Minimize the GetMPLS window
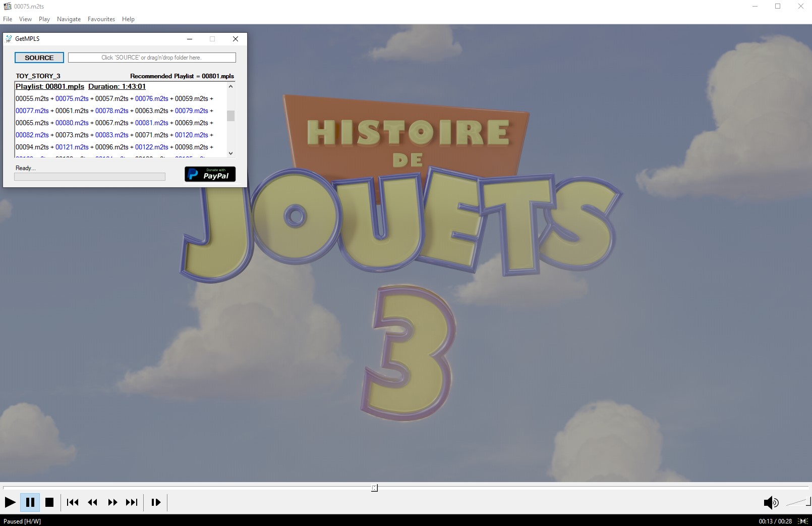This screenshot has width=812, height=526. (190, 39)
